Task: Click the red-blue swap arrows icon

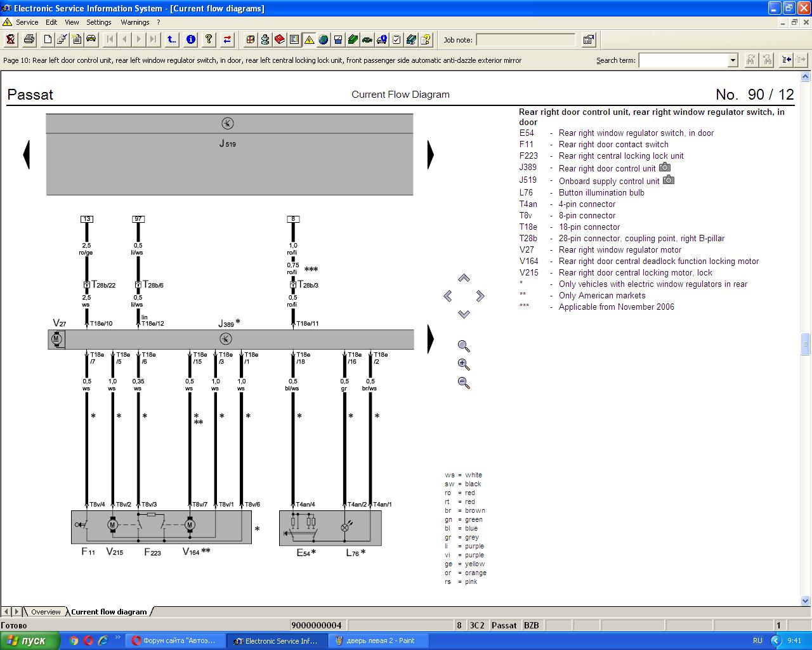Action: coord(227,39)
